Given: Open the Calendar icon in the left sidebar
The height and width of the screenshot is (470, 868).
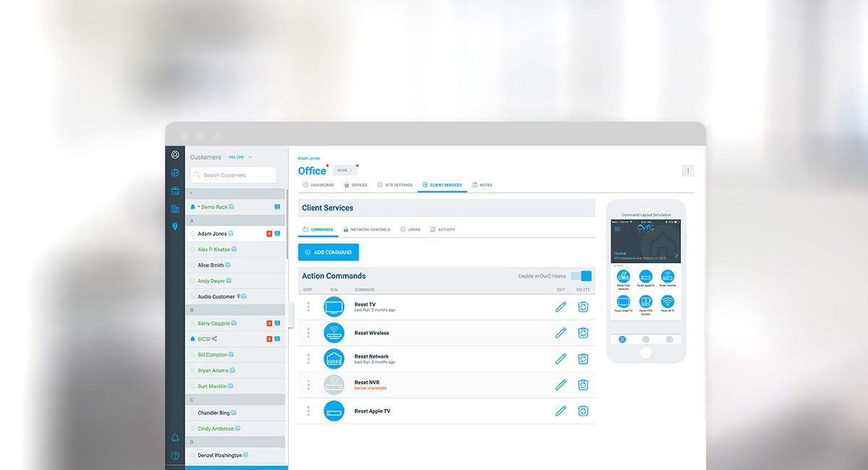Looking at the screenshot, I should [174, 190].
